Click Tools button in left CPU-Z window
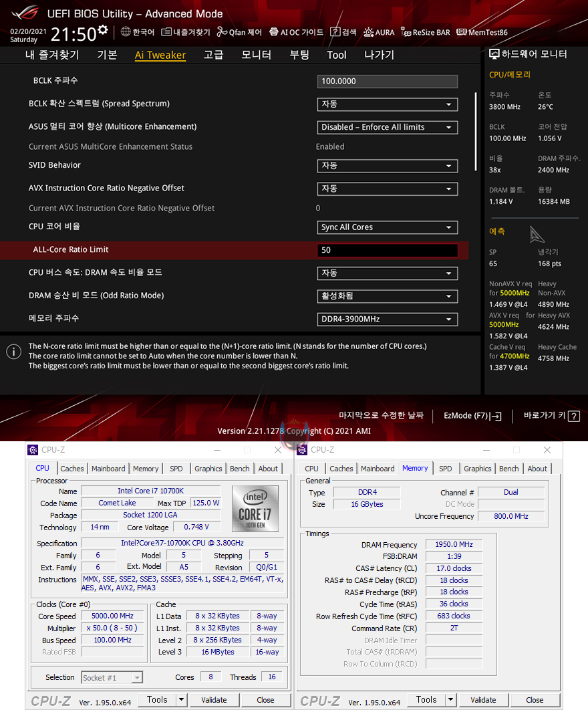 coord(156,700)
